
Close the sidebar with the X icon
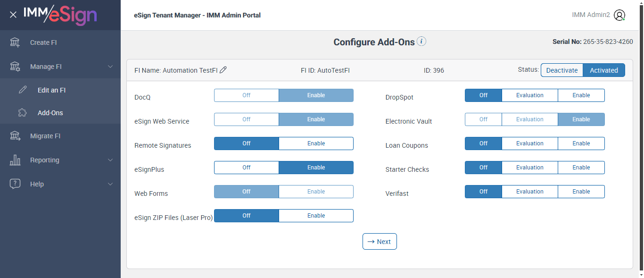(x=13, y=15)
